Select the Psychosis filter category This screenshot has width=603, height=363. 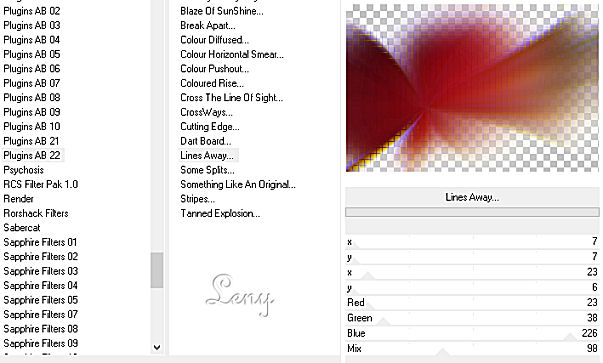point(23,170)
